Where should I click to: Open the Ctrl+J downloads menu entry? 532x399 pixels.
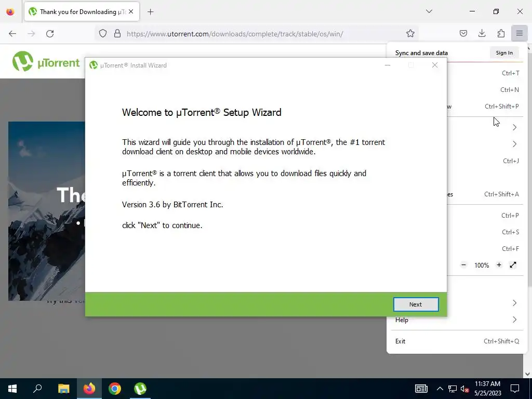(485, 161)
